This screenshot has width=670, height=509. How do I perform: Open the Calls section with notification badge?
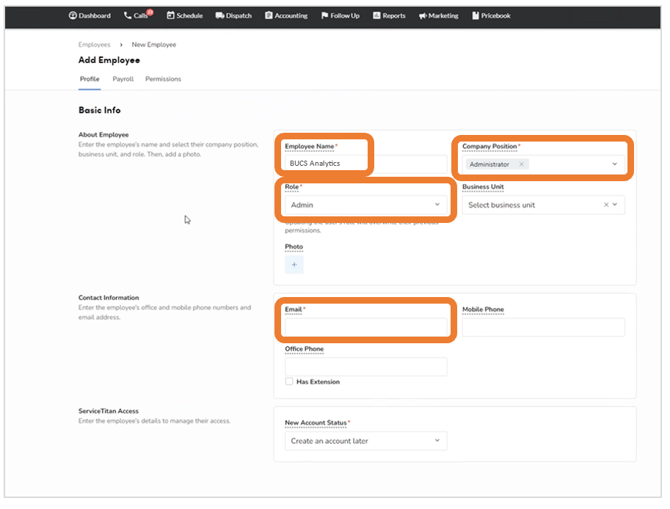[x=138, y=16]
